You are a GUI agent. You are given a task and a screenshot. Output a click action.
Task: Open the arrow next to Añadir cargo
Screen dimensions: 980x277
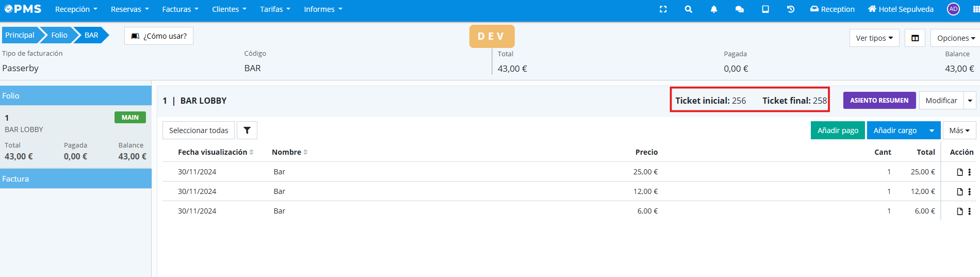932,131
